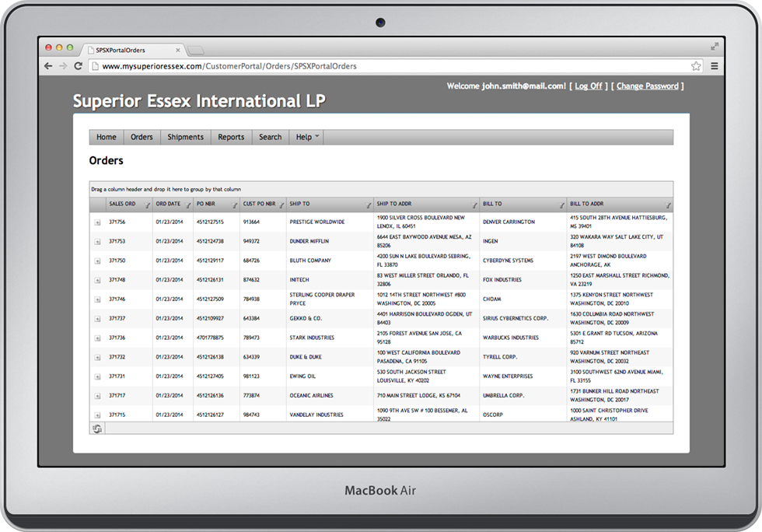Click the Superior Essex International LP title

199,101
